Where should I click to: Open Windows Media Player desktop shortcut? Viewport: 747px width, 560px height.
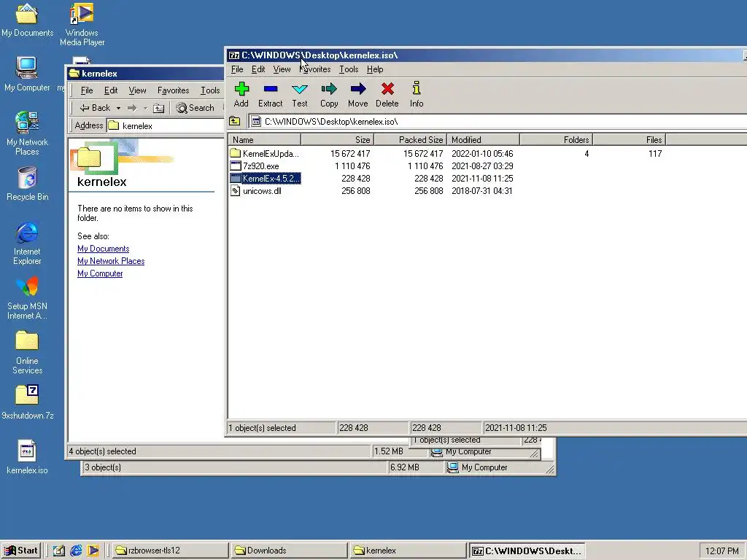click(82, 25)
